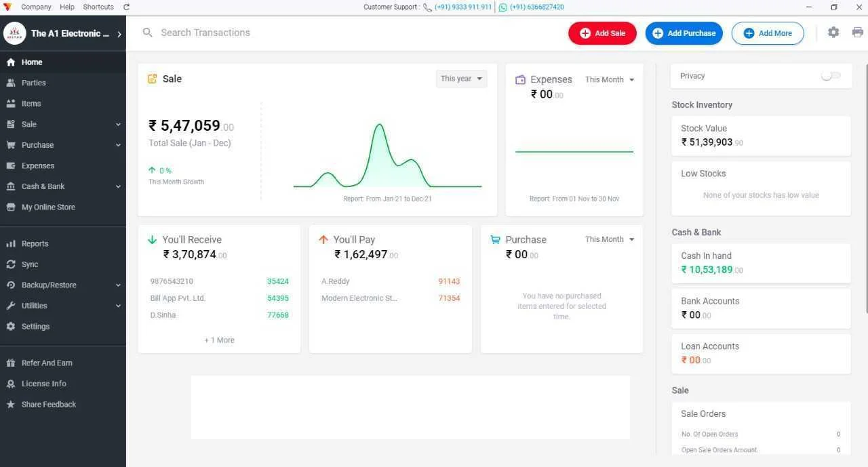
Task: Open the Reports section
Action: point(35,244)
